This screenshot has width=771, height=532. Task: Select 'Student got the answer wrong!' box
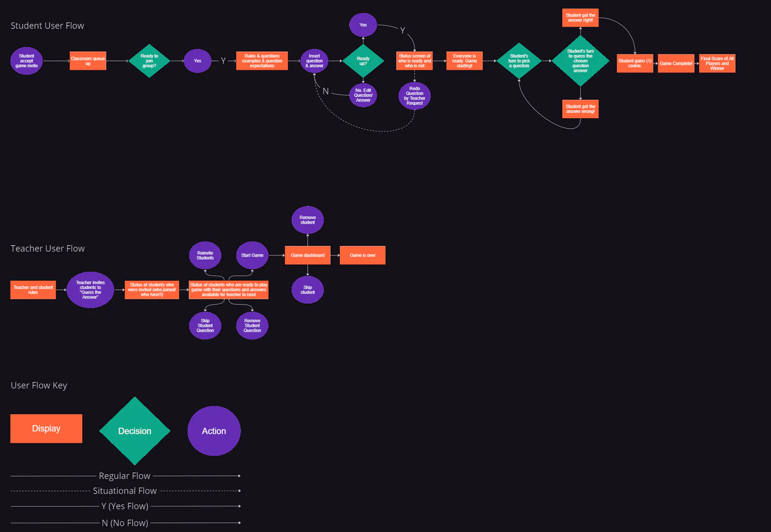tap(580, 109)
